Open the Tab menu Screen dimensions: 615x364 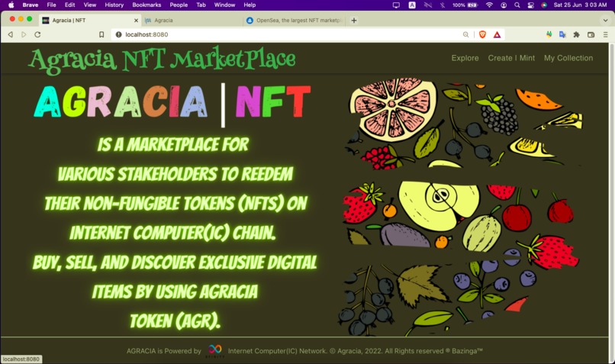coord(201,5)
